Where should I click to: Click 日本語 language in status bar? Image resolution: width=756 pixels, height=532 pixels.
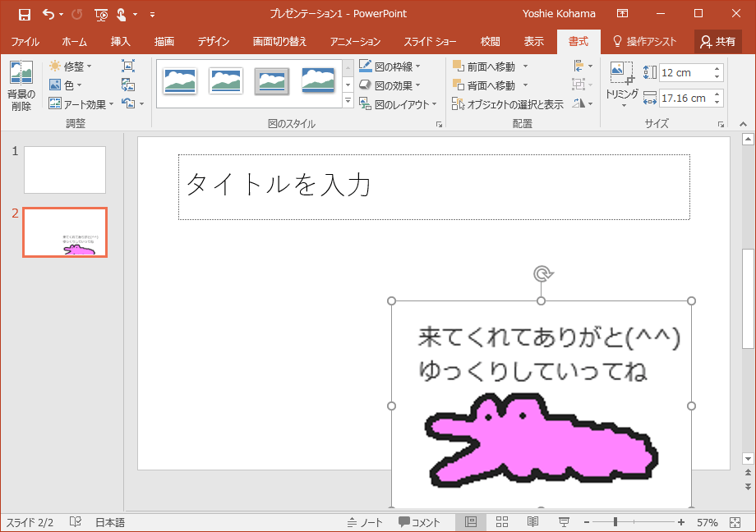(x=110, y=522)
